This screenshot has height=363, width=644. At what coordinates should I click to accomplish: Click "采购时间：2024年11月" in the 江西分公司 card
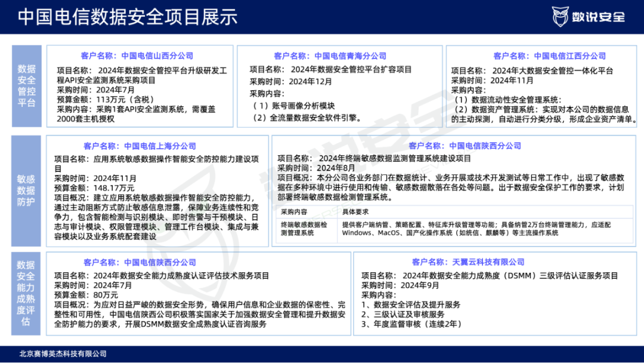coord(492,81)
